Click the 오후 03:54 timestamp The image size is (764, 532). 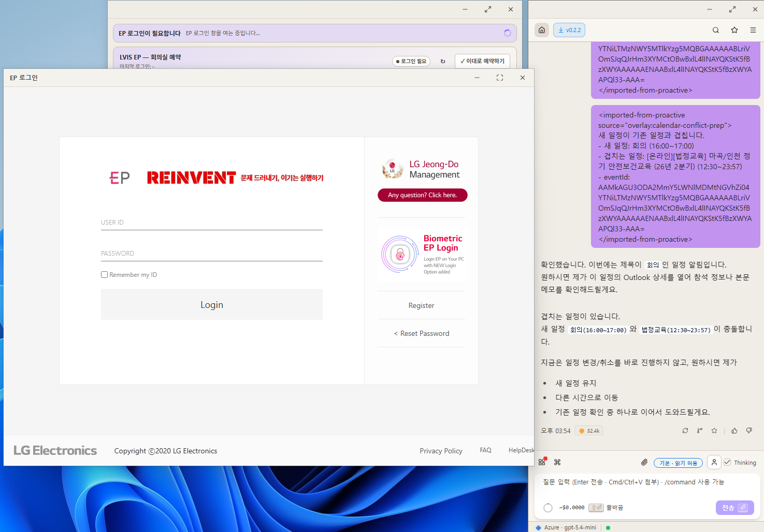coord(556,431)
